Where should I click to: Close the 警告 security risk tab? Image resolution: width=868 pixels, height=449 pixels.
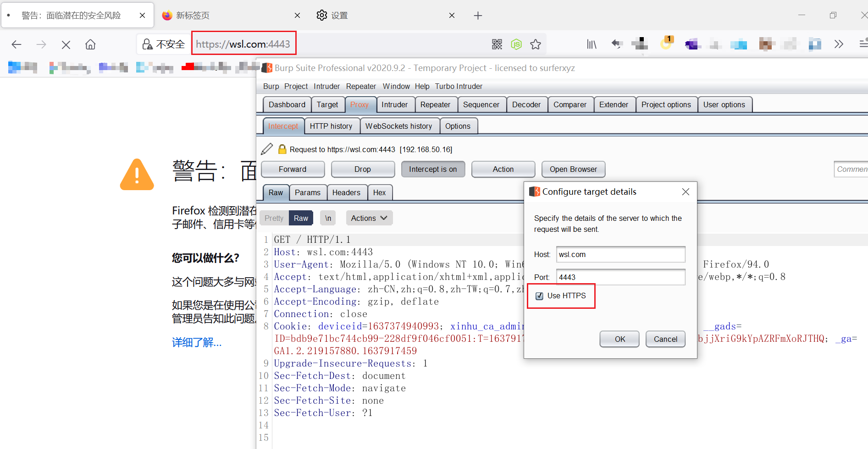pos(142,16)
